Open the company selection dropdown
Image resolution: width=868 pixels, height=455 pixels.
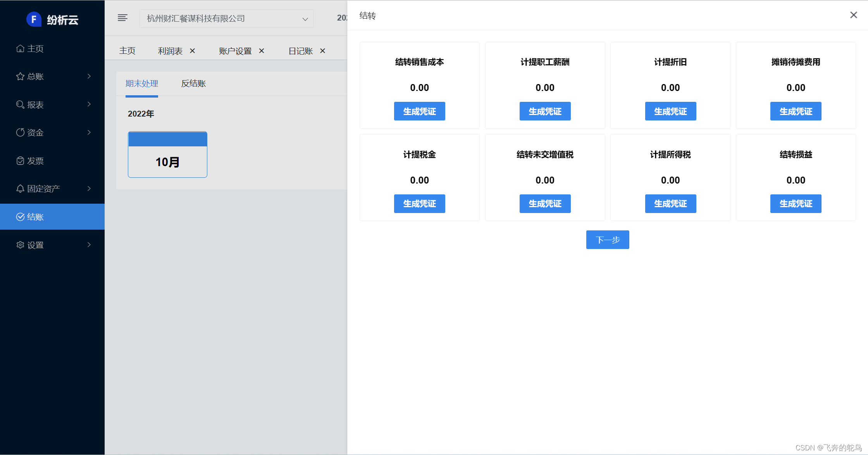click(227, 19)
